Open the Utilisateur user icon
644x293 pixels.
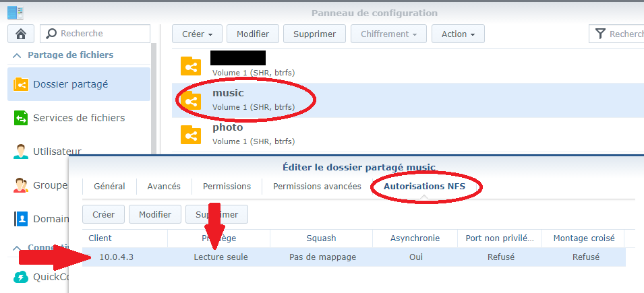[x=21, y=152]
